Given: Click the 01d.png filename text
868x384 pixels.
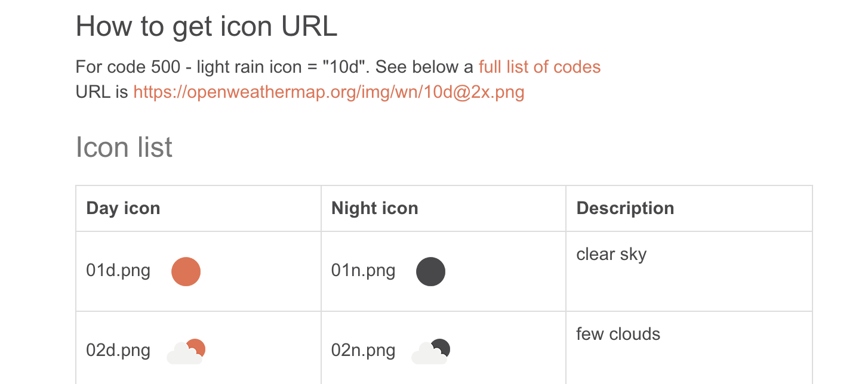Looking at the screenshot, I should 118,271.
